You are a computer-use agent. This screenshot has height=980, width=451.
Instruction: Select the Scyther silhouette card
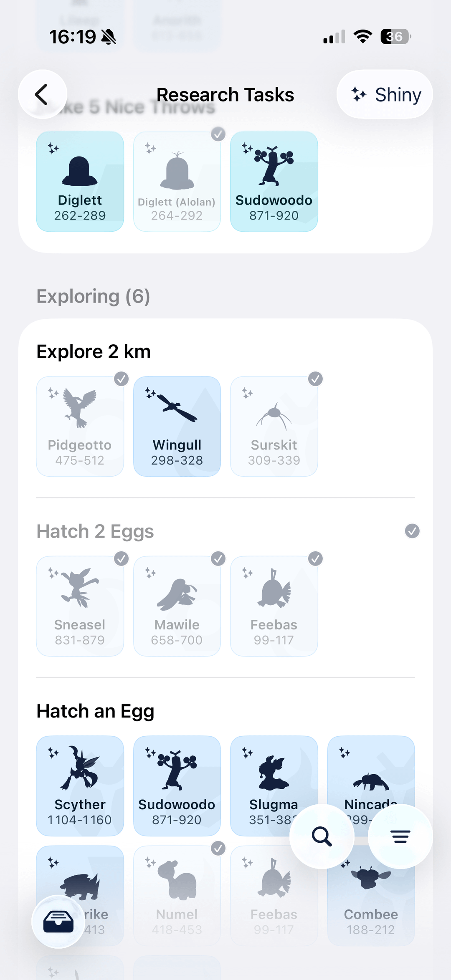[80, 786]
